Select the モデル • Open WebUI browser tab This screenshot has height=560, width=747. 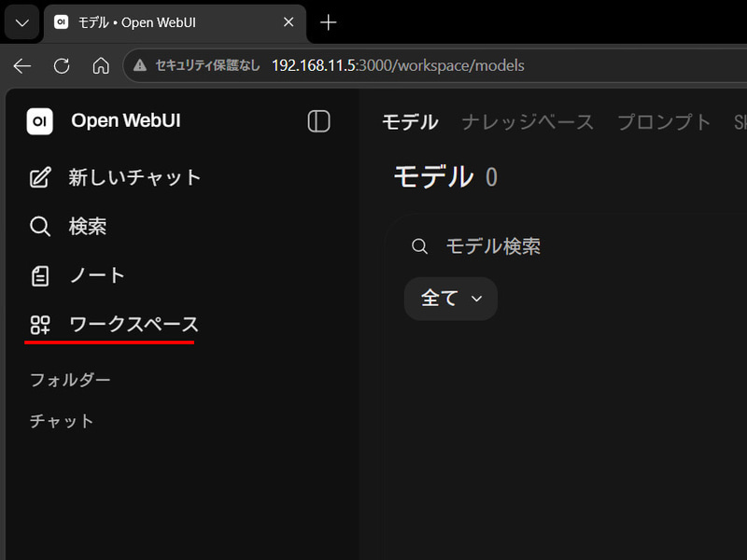tap(175, 22)
